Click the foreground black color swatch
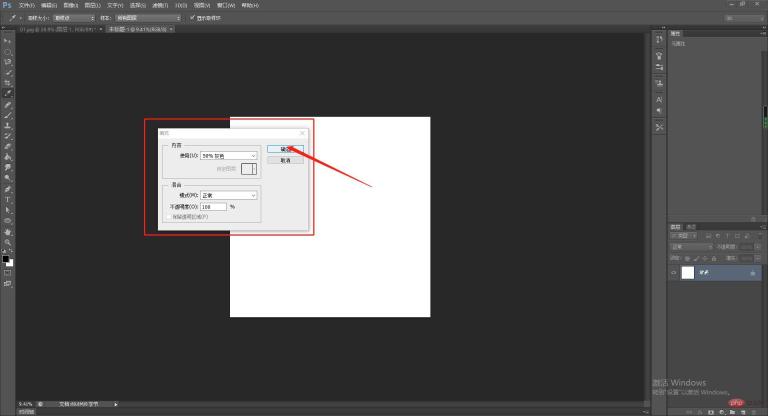 click(x=5, y=259)
